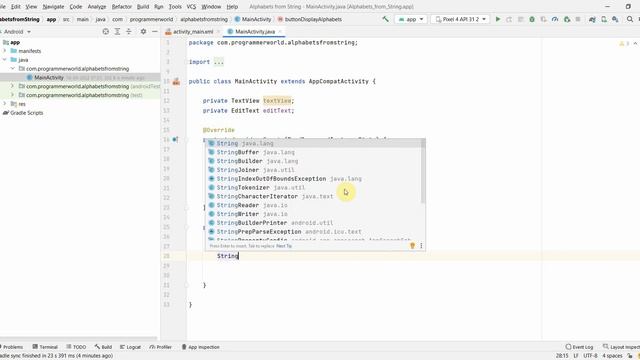640x360 pixels.
Task: Expand the androidTest package node
Action: coord(13,86)
